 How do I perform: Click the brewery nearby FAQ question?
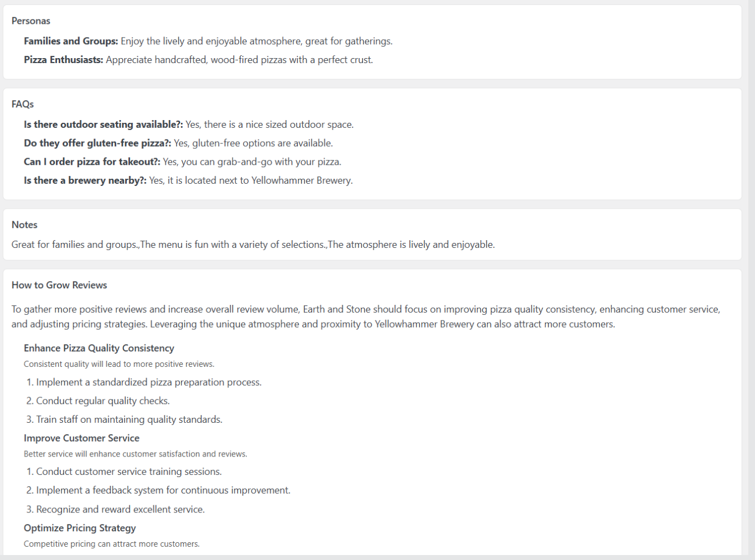point(85,180)
